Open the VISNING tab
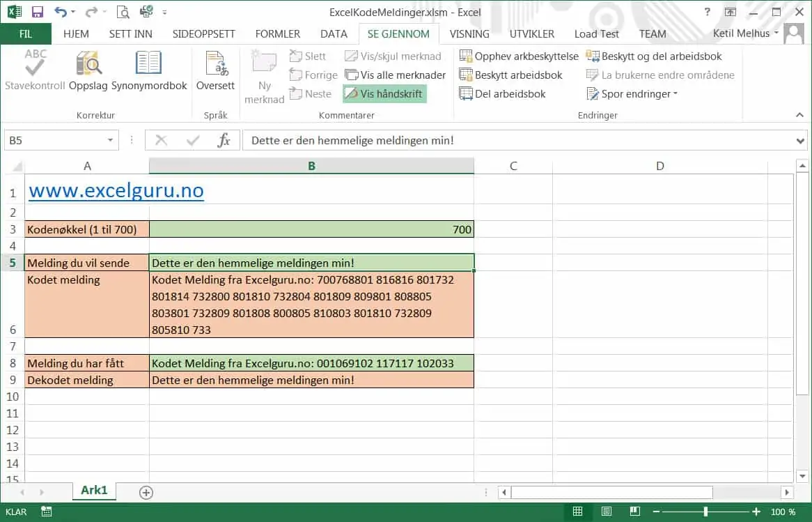812x522 pixels. [x=469, y=33]
